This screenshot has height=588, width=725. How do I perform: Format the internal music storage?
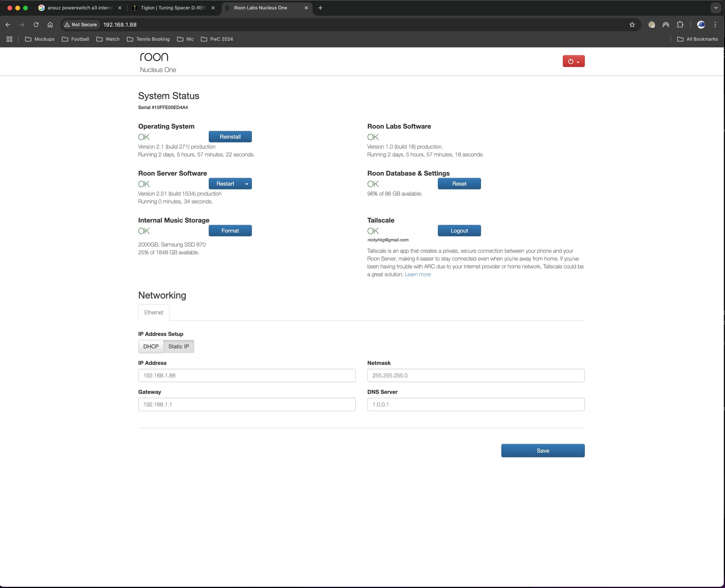coord(230,231)
